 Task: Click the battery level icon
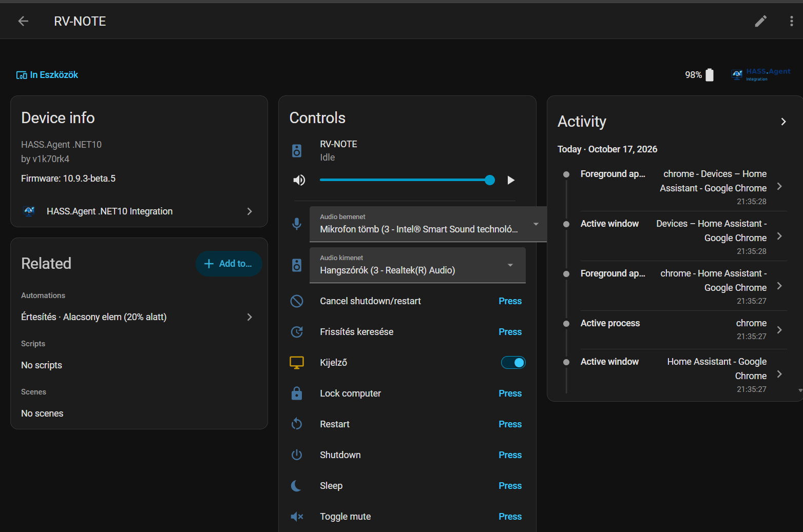coord(710,75)
